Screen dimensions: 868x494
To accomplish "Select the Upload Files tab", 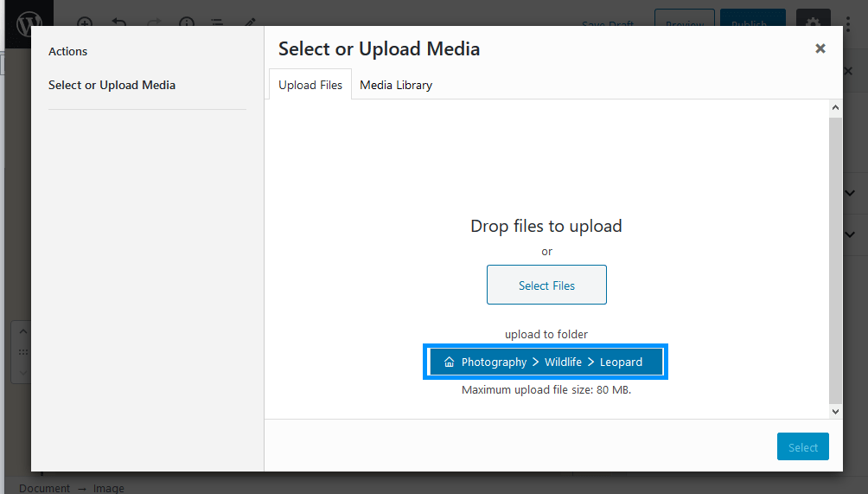I will point(310,85).
